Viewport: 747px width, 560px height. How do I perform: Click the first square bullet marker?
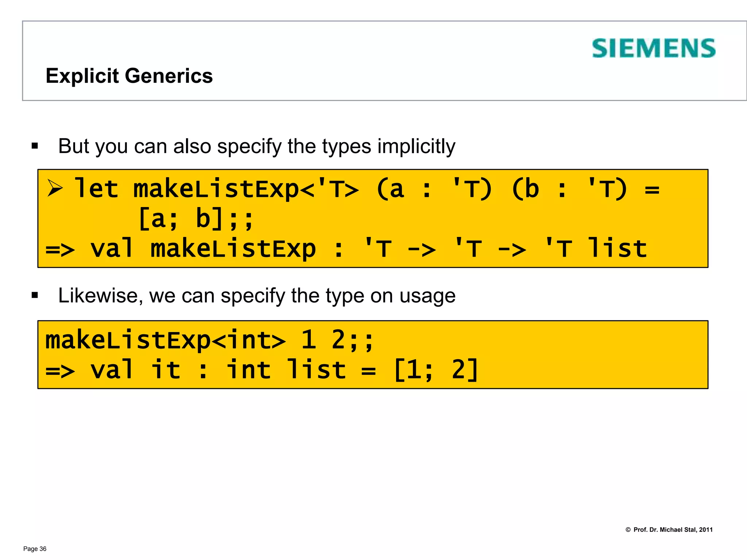[x=35, y=146]
